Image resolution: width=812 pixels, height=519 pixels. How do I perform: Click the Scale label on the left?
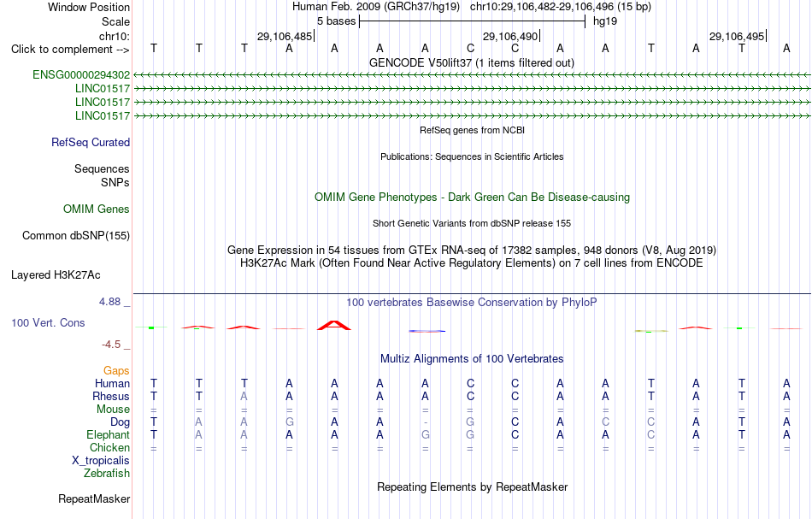116,21
